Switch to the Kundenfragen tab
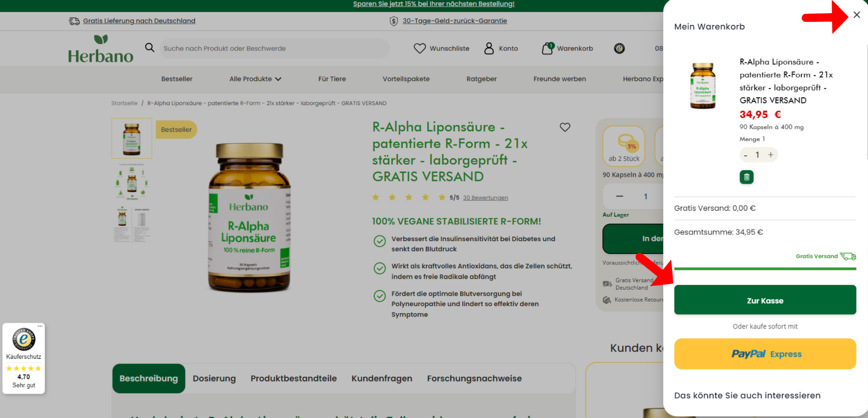868x418 pixels. 382,378
